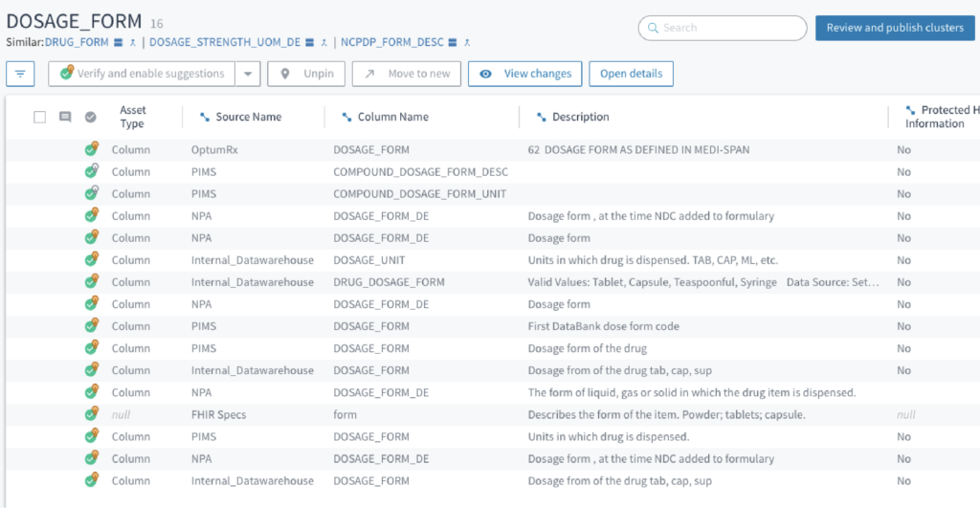Select the COMPOUND_DOSAGE_FORM_DESC cell
The width and height of the screenshot is (980, 508).
tap(421, 172)
